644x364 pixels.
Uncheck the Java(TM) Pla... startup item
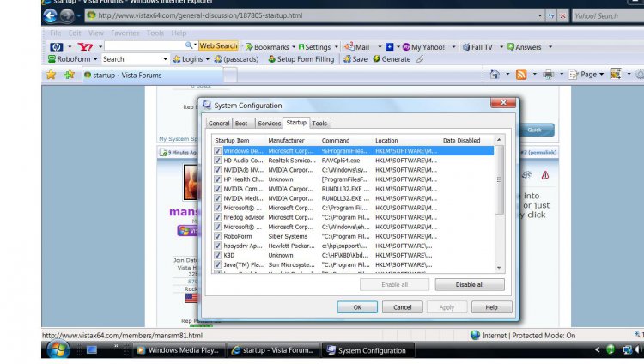point(218,264)
